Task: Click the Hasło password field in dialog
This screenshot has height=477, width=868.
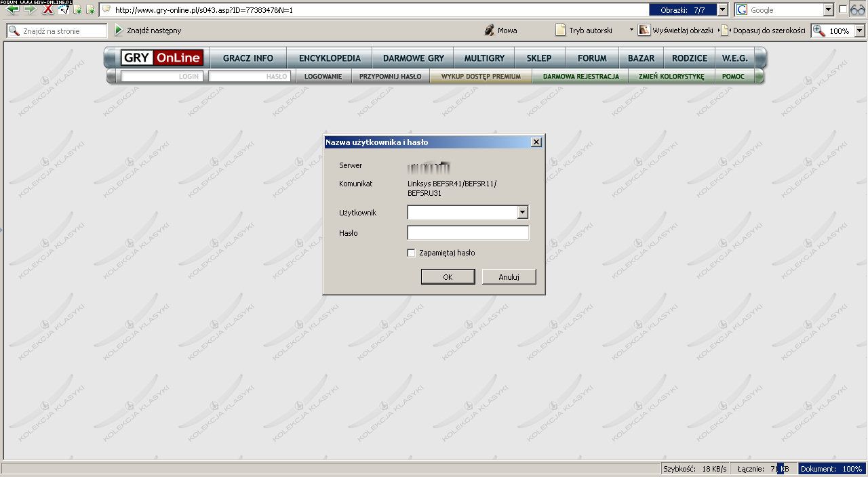Action: coord(468,233)
